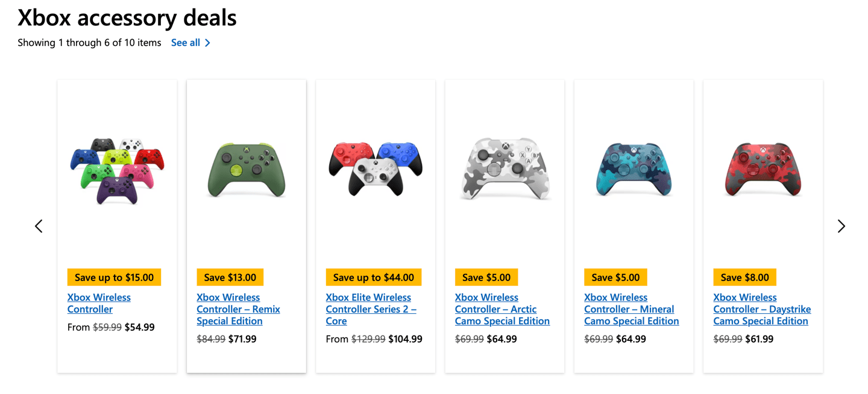The width and height of the screenshot is (868, 394).
Task: Click the multicolor controllers image
Action: [118, 171]
